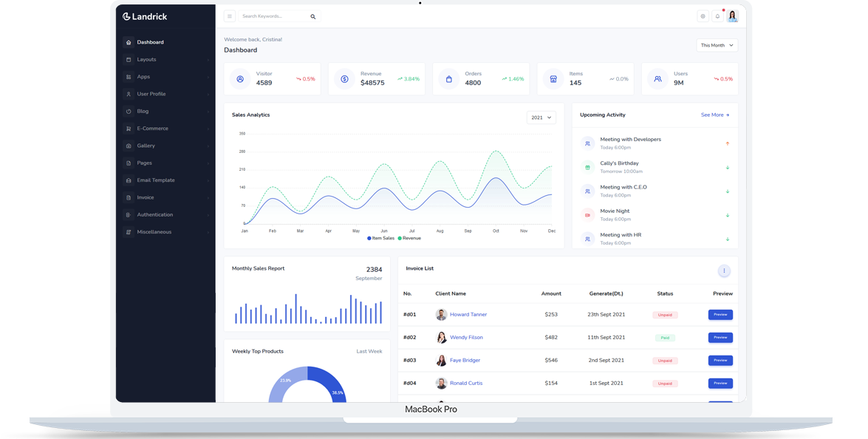The image size is (868, 439).
Task: Click the Users icon on the 9M card
Action: [x=657, y=78]
